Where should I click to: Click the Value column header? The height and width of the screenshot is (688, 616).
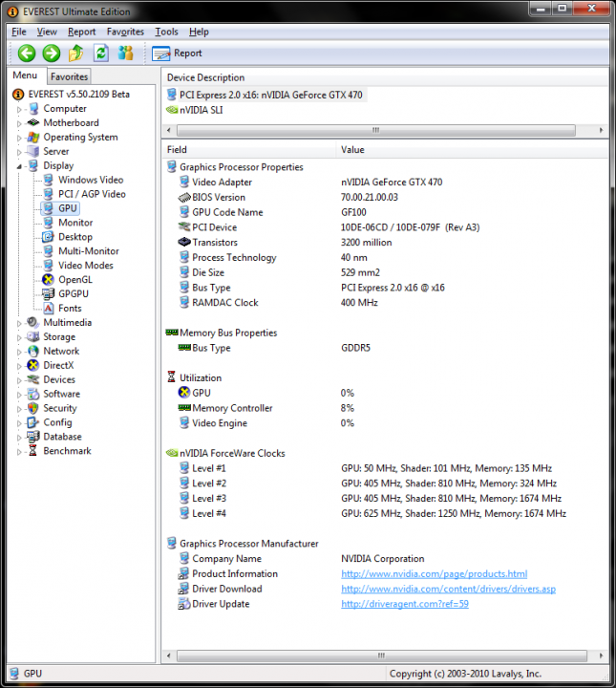pyautogui.click(x=472, y=150)
